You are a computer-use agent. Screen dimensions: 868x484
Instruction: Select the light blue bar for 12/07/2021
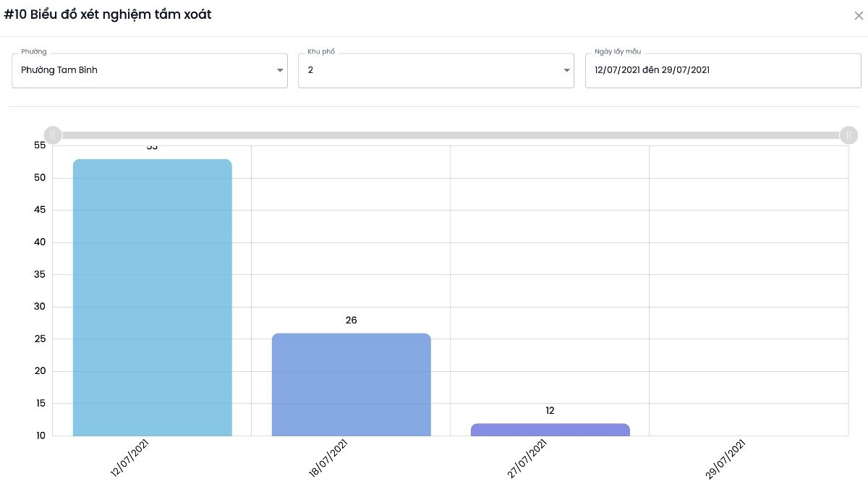153,297
